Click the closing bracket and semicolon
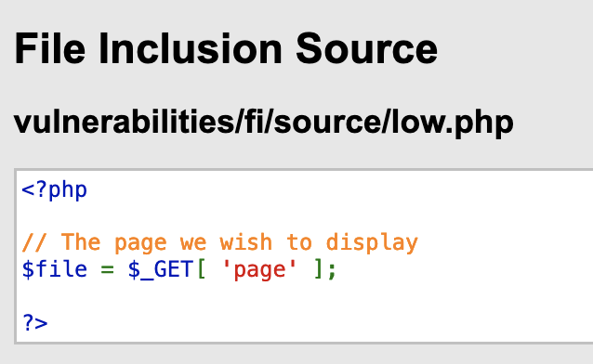 pyautogui.click(x=325, y=269)
